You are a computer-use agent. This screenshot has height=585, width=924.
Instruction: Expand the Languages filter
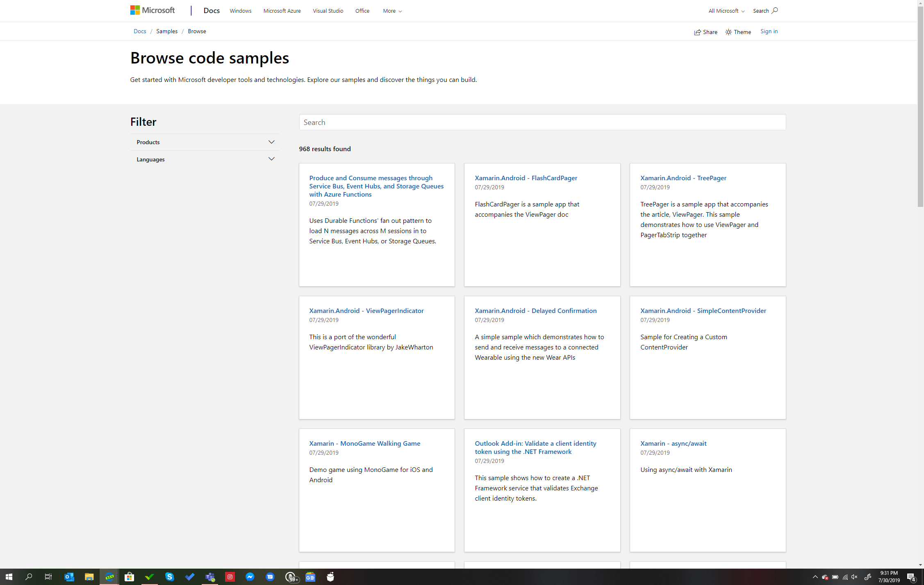click(205, 159)
